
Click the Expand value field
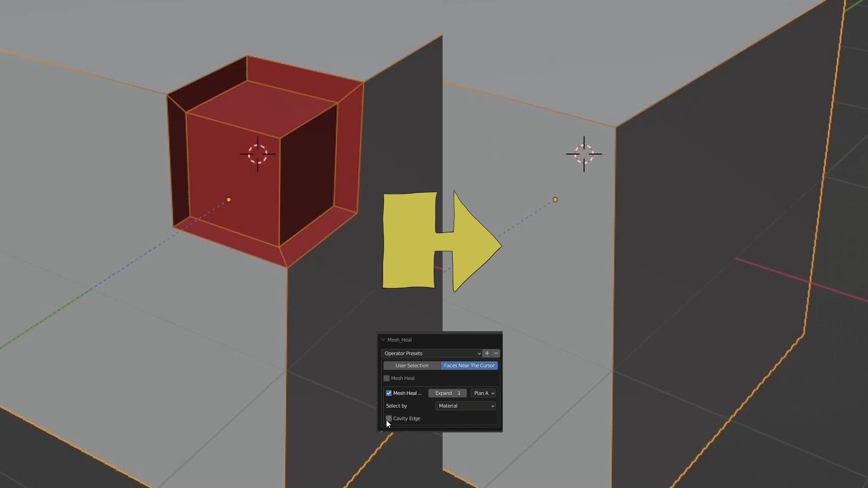pyautogui.click(x=447, y=393)
